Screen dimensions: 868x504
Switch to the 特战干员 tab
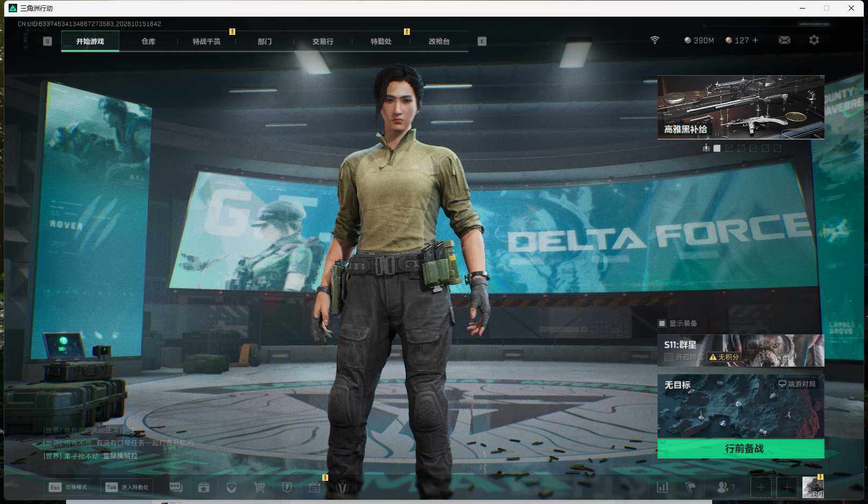click(206, 41)
